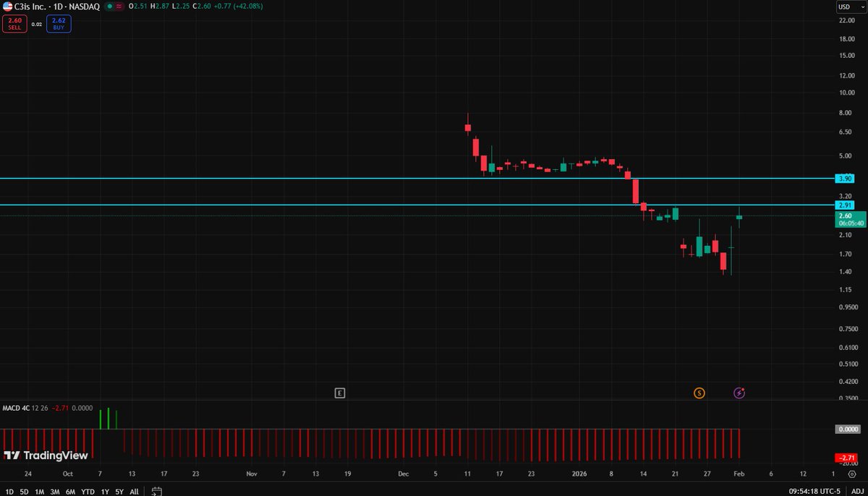Click the 0.02 spread value
Viewport: 868px width, 496px height.
[37, 24]
